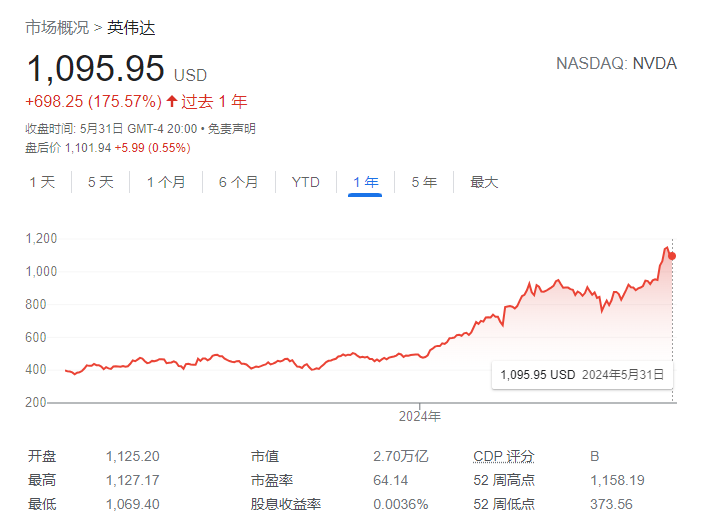Click the 英伟达 breadcrumb title
Viewport: 709px width, 526px height.
pyautogui.click(x=131, y=28)
